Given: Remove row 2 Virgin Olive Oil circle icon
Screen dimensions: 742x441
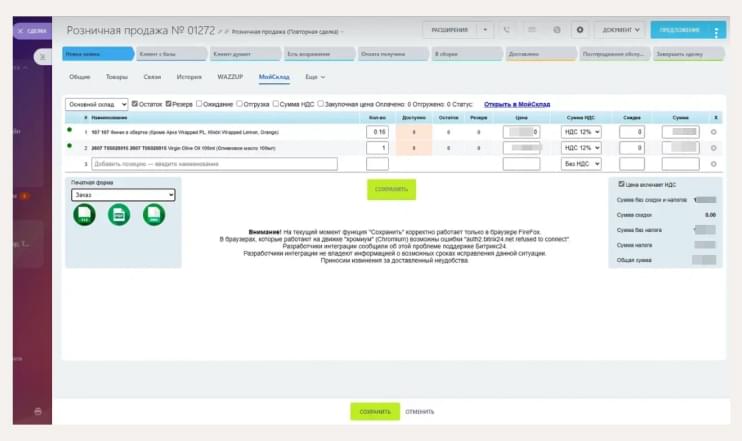Looking at the screenshot, I should (714, 148).
